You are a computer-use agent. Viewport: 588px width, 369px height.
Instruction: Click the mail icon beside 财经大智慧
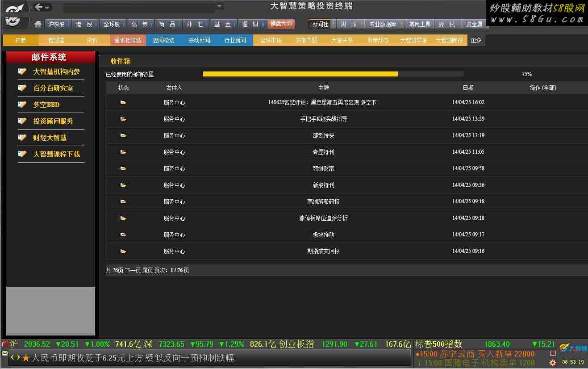pyautogui.click(x=22, y=138)
